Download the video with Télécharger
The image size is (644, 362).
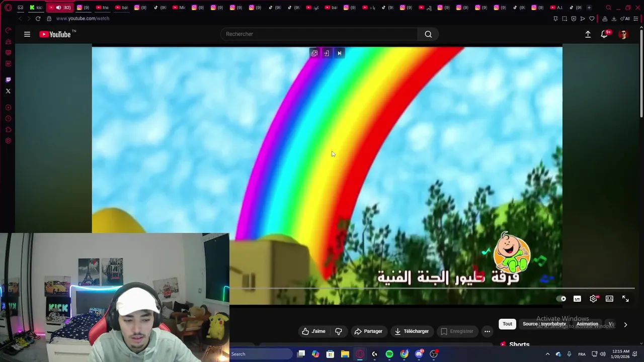(x=412, y=331)
